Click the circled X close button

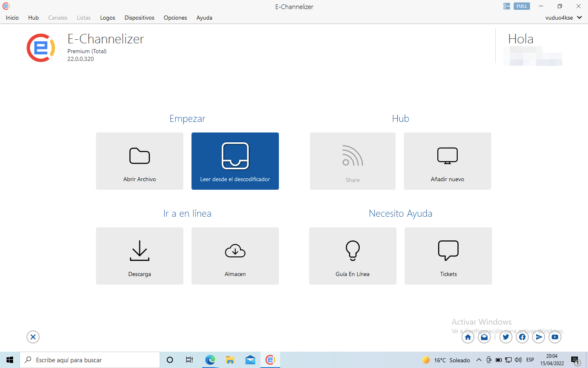click(x=33, y=337)
